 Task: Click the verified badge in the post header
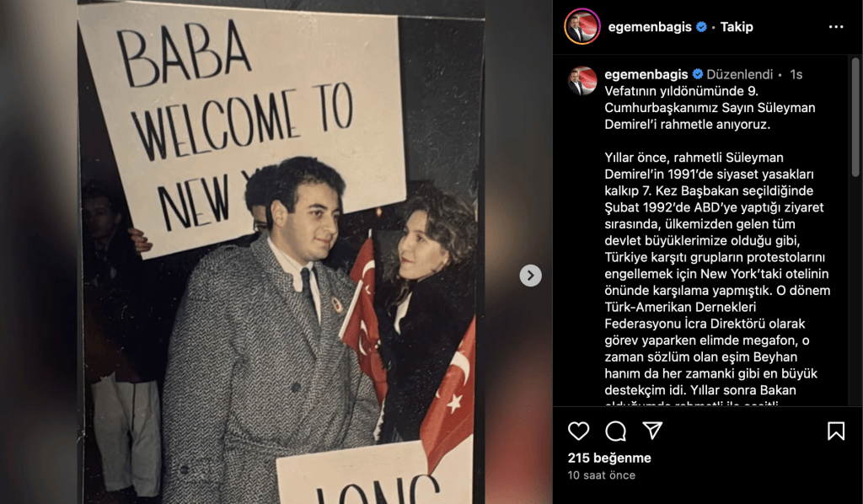point(701,26)
